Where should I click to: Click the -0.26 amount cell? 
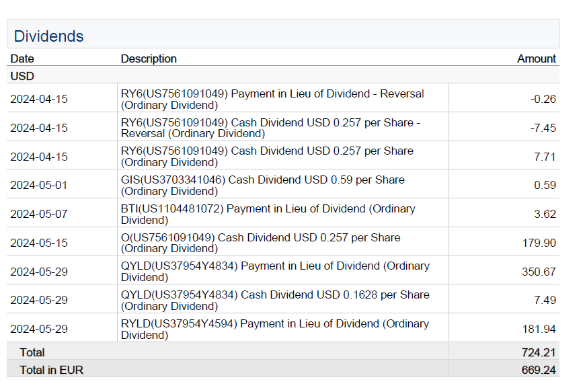coord(543,99)
